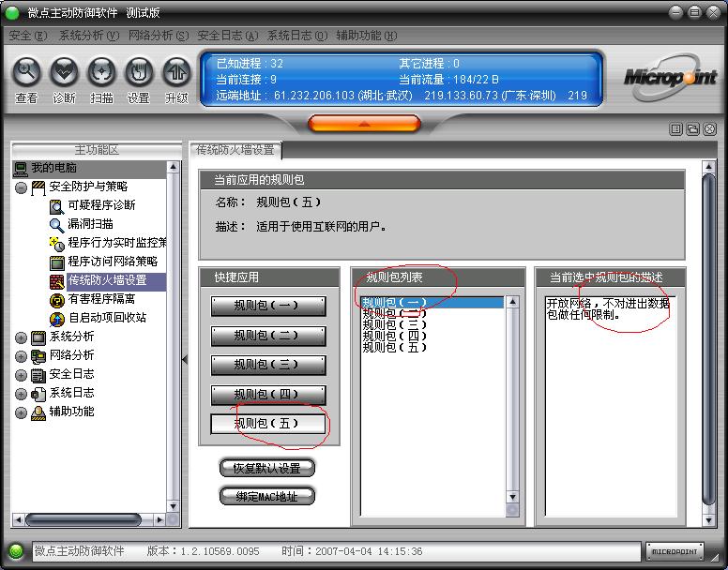Click the 安全日志 notepad icon
This screenshot has height=570, width=728.
click(x=38, y=375)
